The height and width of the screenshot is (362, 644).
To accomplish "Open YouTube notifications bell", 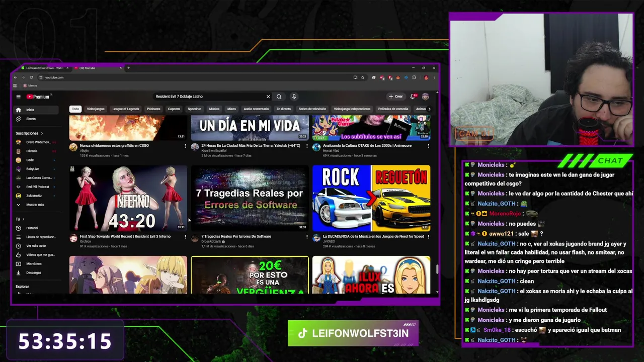I will (x=413, y=97).
